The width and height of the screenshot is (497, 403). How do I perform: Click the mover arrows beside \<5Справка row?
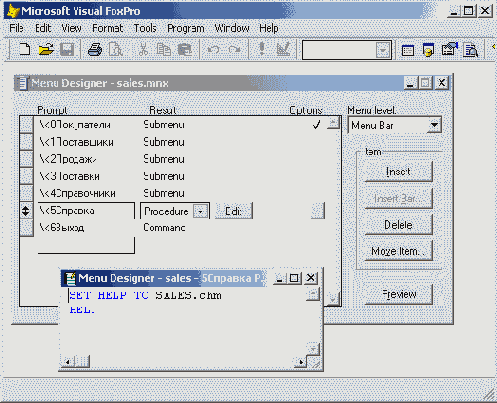click(x=26, y=211)
